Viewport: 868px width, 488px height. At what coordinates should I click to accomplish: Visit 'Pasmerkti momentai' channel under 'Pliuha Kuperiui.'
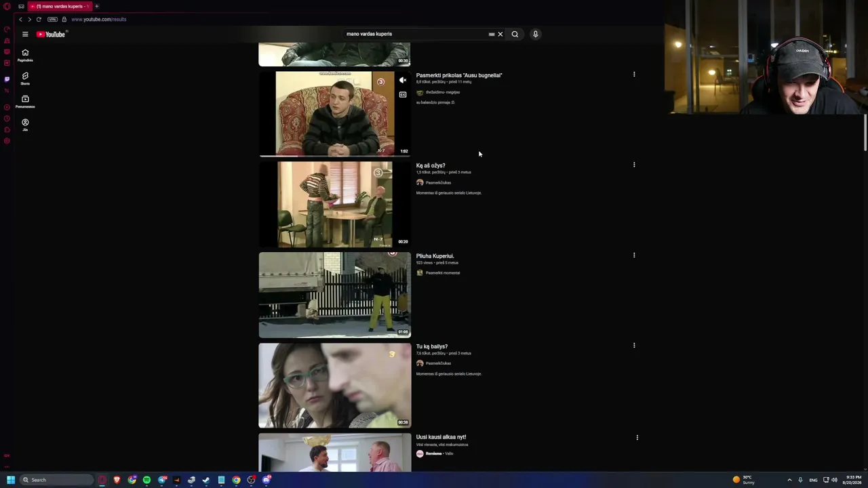click(x=443, y=272)
